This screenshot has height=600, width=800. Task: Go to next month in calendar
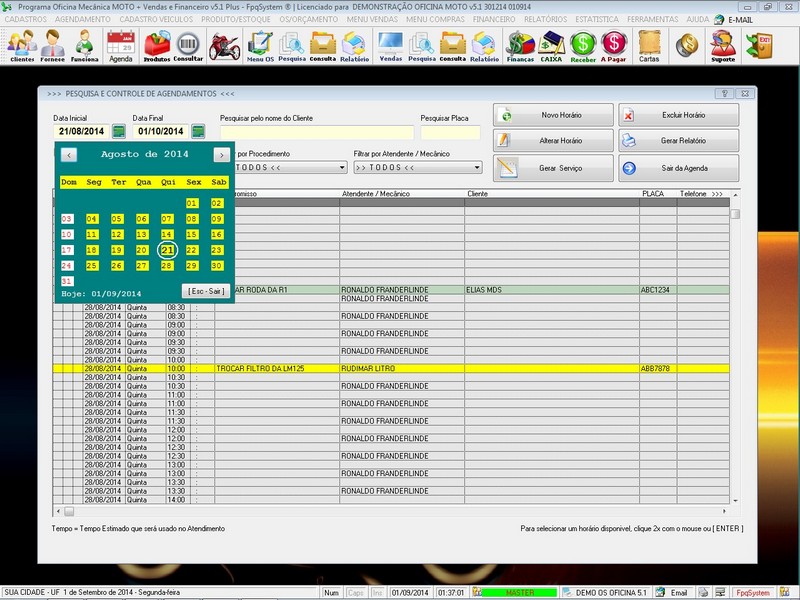coord(221,155)
